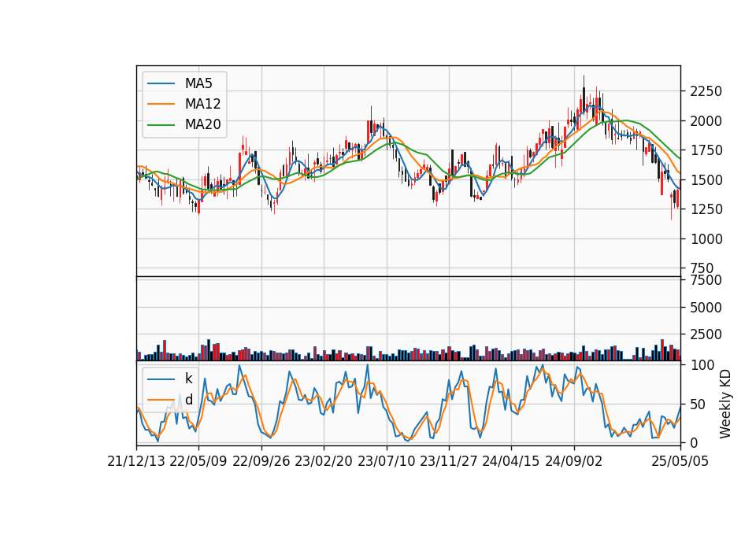Click the MA5 legend label

click(x=198, y=83)
